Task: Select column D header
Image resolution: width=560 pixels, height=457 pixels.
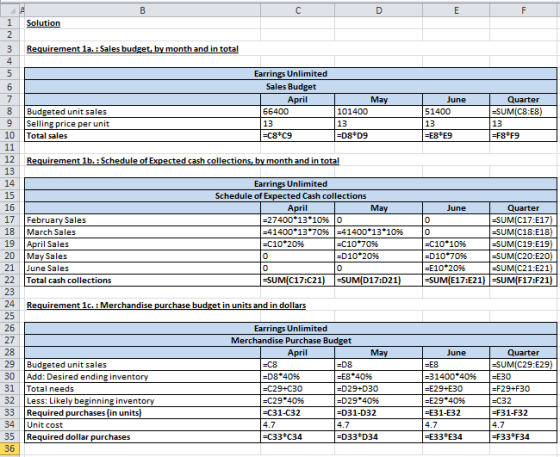Action: 379,11
